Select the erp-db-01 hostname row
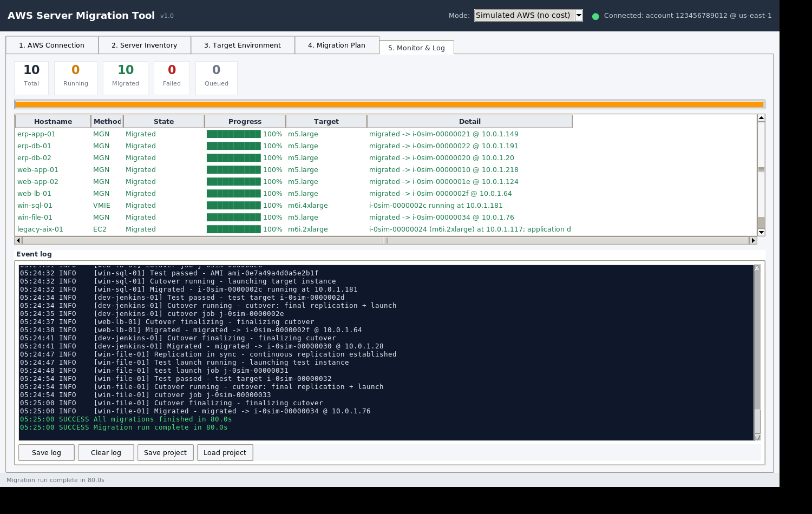The height and width of the screenshot is (514, 812). click(x=34, y=146)
